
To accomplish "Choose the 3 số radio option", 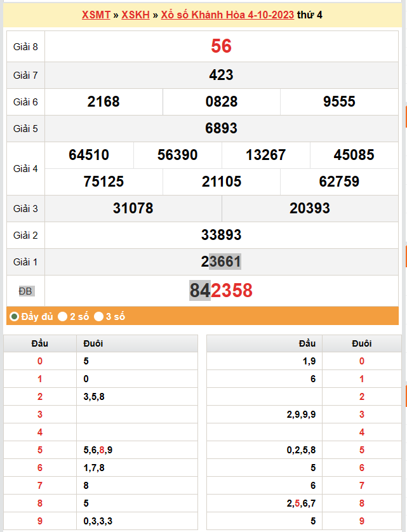I will point(99,316).
